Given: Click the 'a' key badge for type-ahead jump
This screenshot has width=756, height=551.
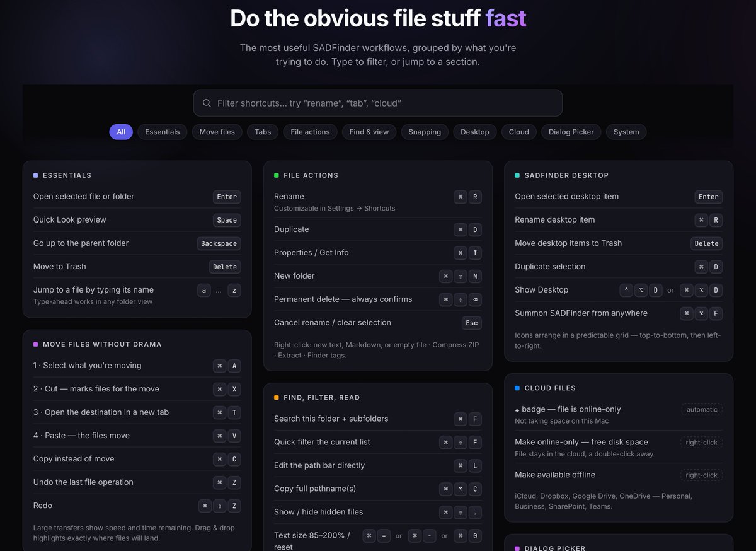Looking at the screenshot, I should click(x=203, y=290).
